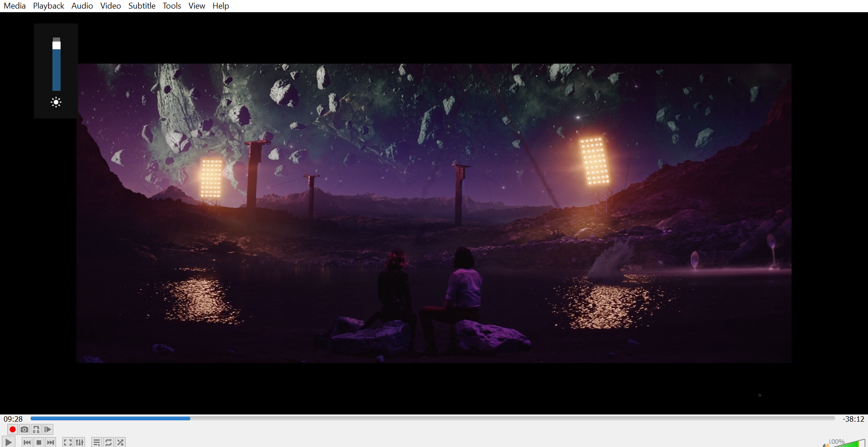Open the Playback menu
This screenshot has width=868, height=447.
(49, 6)
